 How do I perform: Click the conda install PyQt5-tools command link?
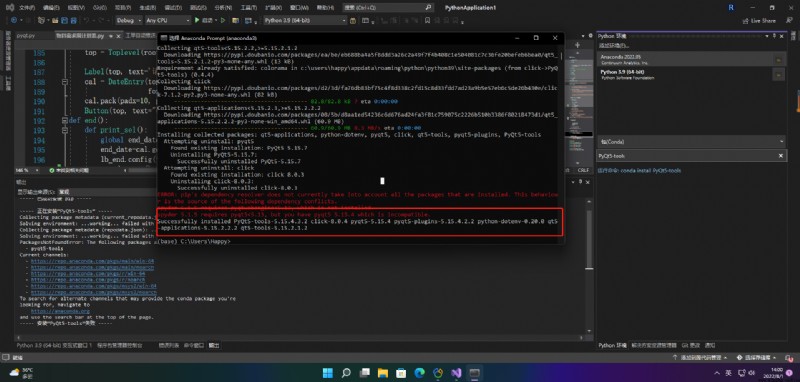651,171
